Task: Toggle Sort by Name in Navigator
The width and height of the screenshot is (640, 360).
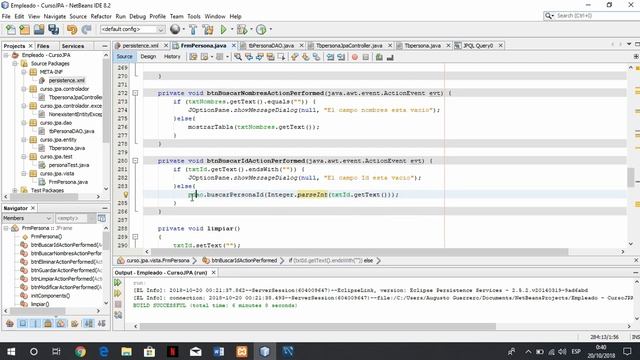Action: (89, 324)
